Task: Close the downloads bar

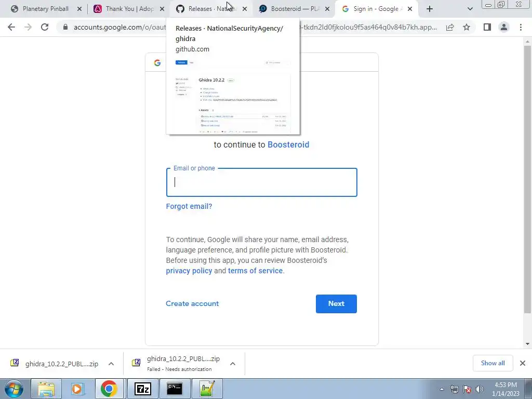Action: tap(523, 363)
